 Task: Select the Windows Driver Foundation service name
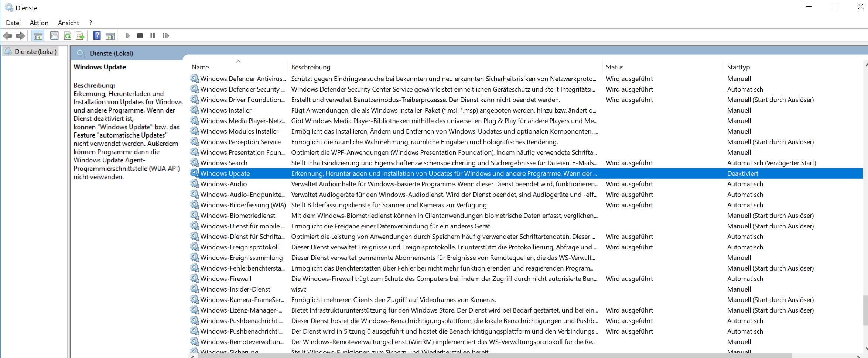(243, 100)
